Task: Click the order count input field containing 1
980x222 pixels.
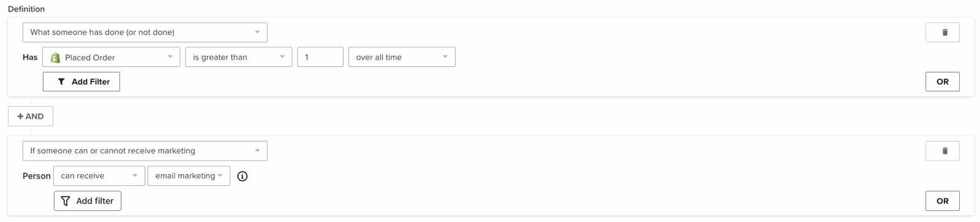Action: click(x=320, y=57)
